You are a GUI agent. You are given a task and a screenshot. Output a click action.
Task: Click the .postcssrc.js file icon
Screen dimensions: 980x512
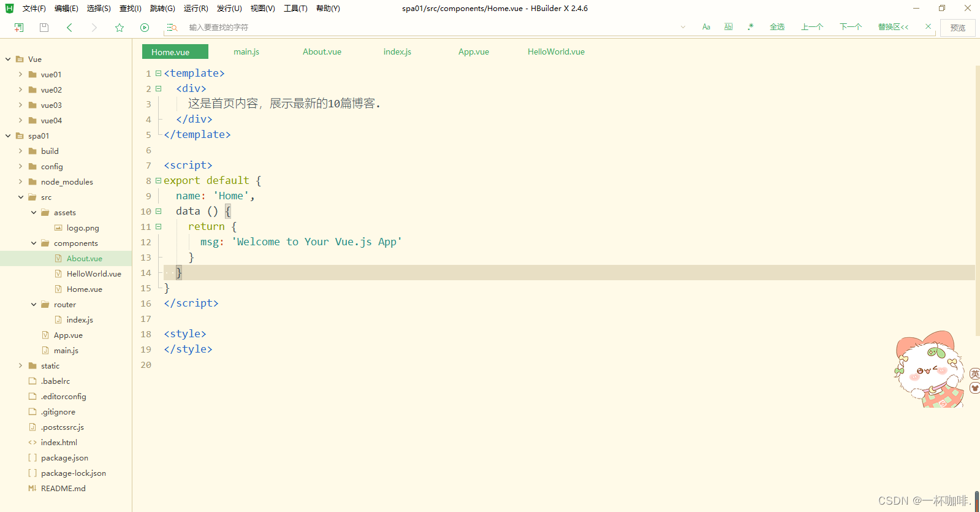click(32, 427)
